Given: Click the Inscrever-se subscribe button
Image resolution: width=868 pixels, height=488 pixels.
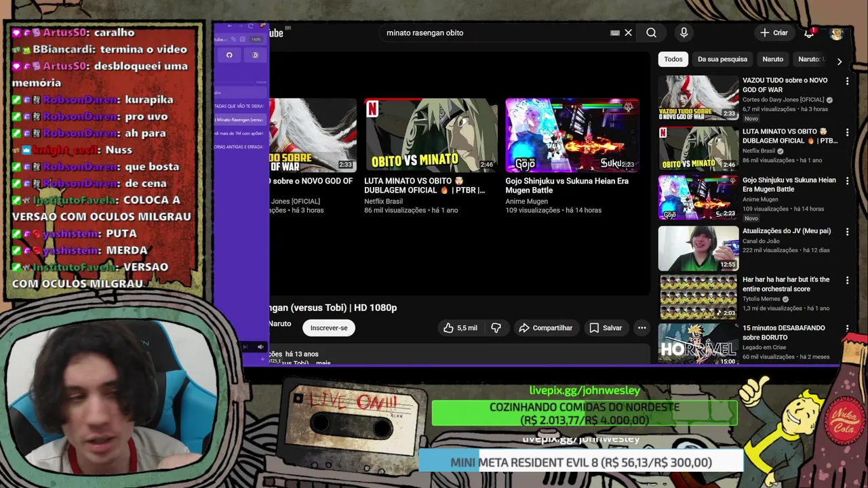Looking at the screenshot, I should 329,328.
